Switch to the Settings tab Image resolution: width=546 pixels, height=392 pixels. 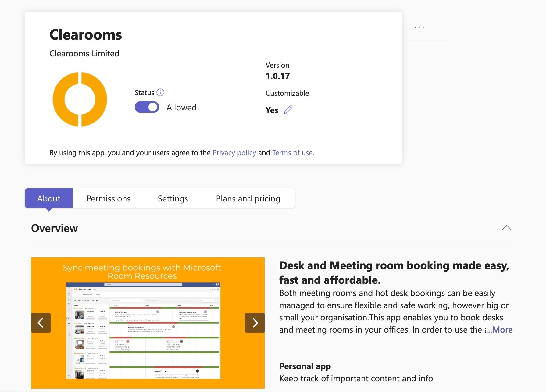(x=173, y=198)
